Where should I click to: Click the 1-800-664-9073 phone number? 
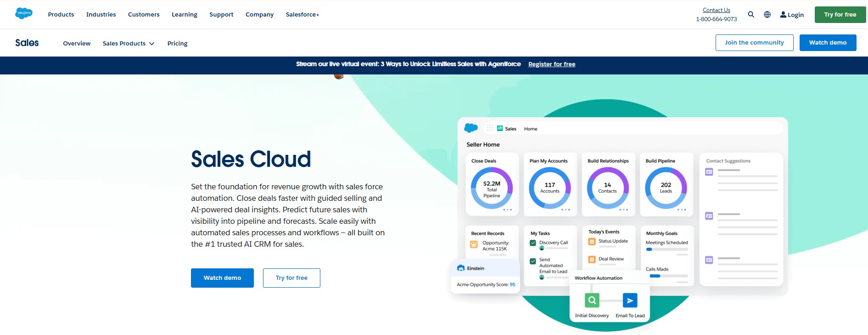point(716,19)
